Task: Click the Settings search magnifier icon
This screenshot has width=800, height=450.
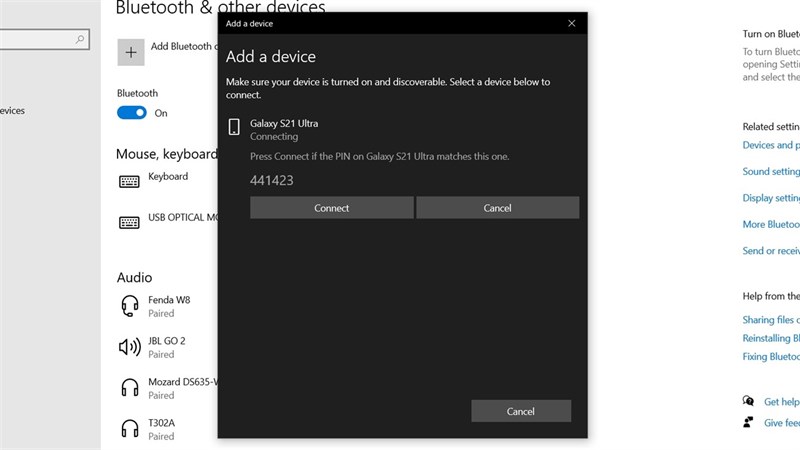Action: click(80, 39)
